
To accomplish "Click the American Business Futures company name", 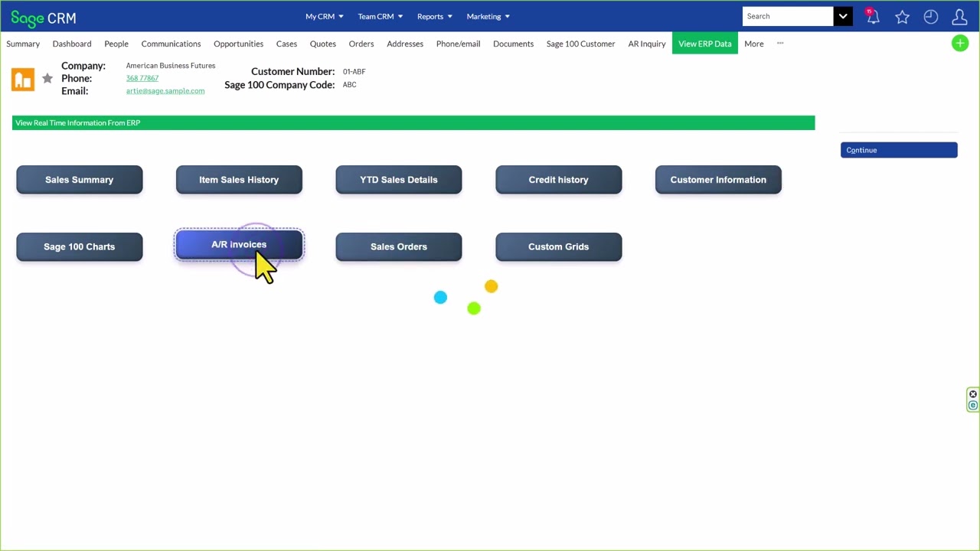I will [x=171, y=66].
